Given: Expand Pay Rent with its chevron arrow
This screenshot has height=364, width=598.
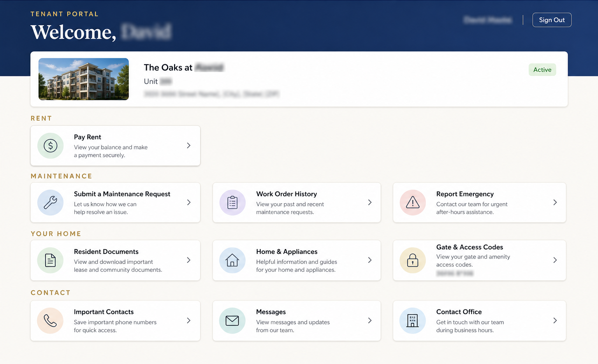Looking at the screenshot, I should tap(189, 146).
